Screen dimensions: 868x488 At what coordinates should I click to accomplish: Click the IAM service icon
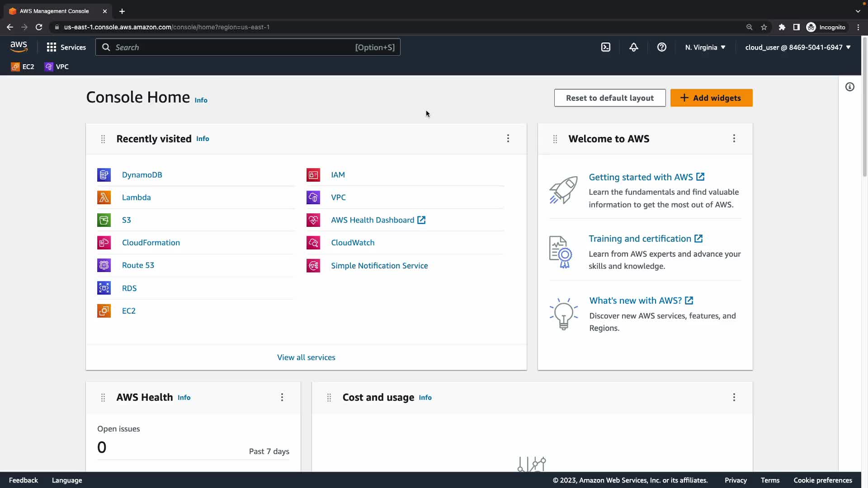pyautogui.click(x=313, y=175)
